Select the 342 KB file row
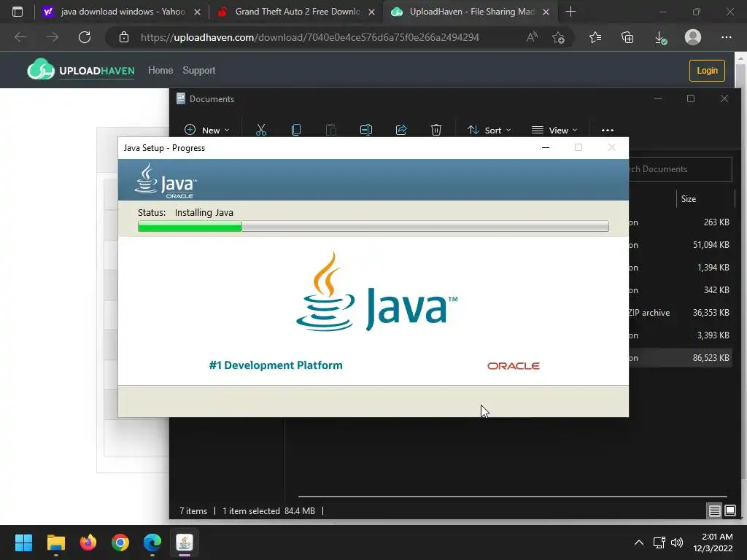Image resolution: width=747 pixels, height=560 pixels. click(x=681, y=290)
